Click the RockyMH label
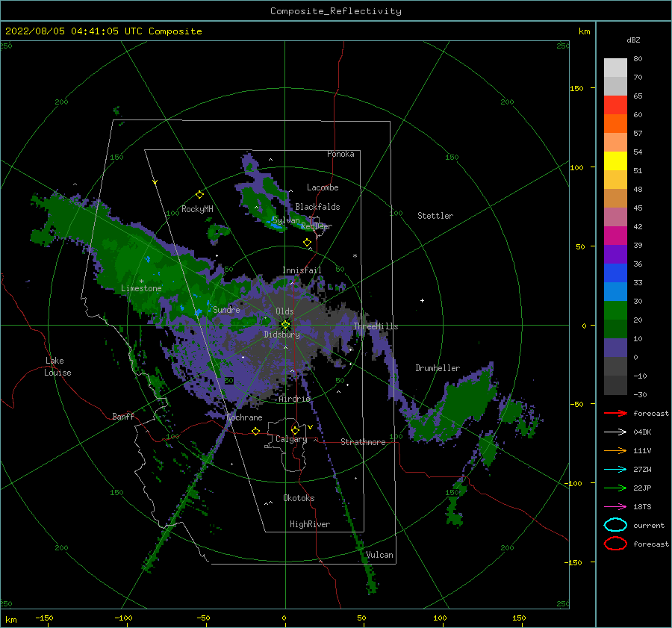 197,209
